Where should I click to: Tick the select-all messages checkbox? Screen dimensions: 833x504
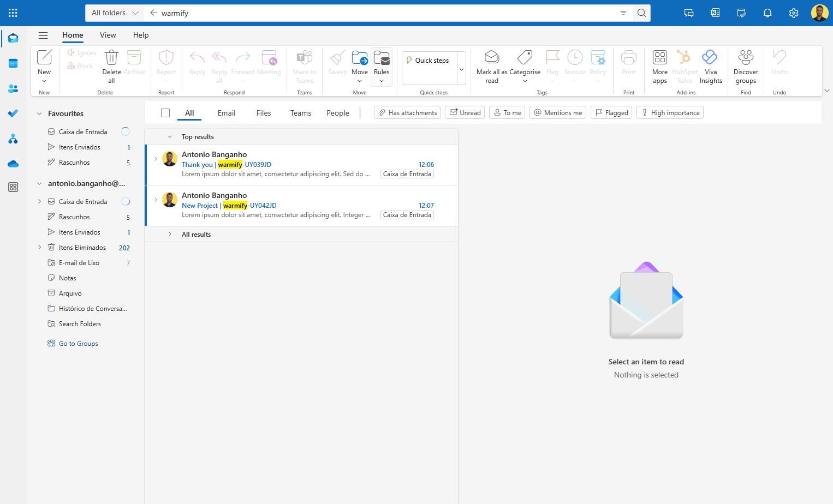pyautogui.click(x=165, y=113)
